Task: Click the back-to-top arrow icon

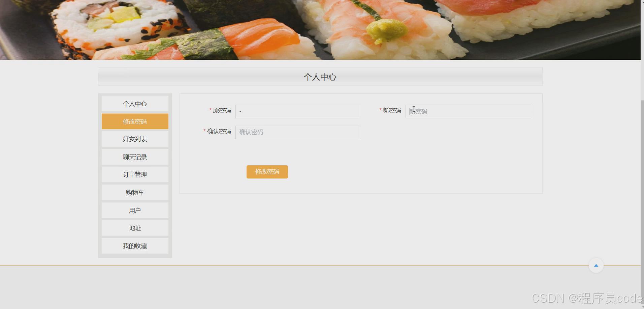Action: pyautogui.click(x=596, y=265)
